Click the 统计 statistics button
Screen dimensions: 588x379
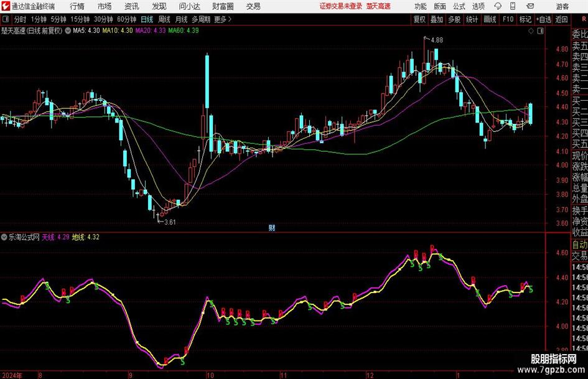pyautogui.click(x=472, y=19)
